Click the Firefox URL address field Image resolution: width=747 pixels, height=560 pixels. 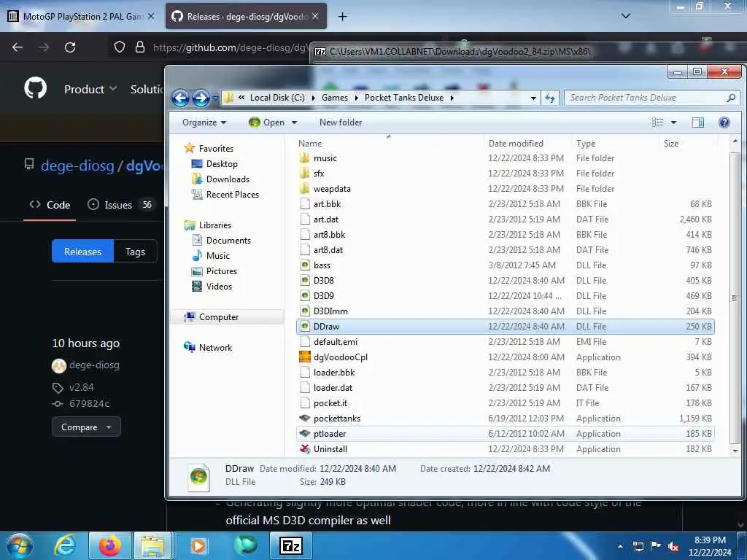[230, 47]
